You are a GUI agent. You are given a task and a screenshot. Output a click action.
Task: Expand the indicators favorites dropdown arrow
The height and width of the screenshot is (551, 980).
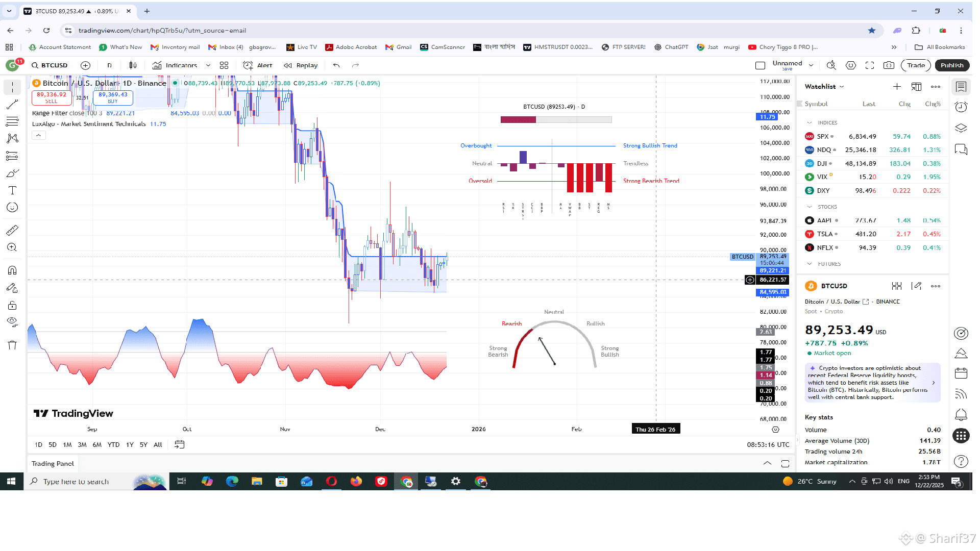208,65
